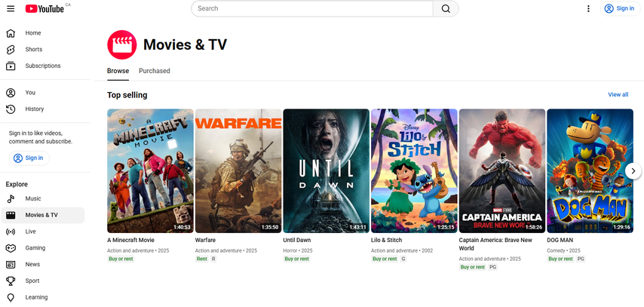Click inside the Search field

[x=312, y=8]
